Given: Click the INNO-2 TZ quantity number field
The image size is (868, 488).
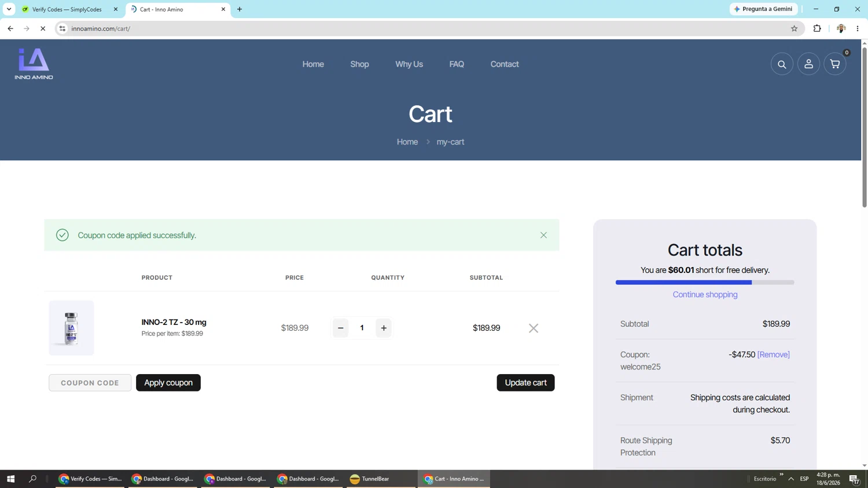Looking at the screenshot, I should (362, 328).
